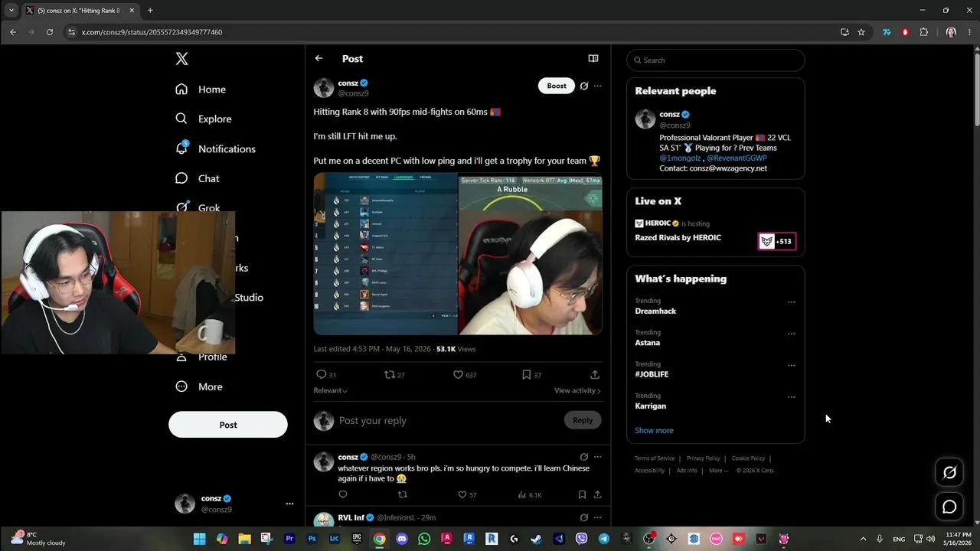Open account switcher three-dot menu

point(289,504)
